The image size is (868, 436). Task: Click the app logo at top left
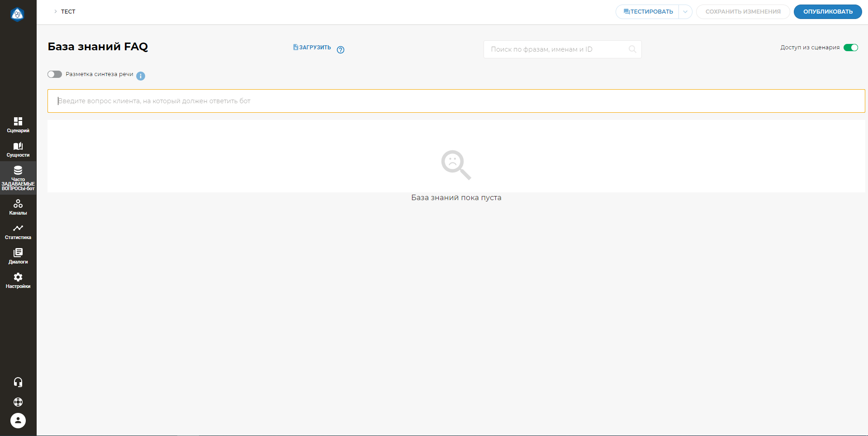point(18,14)
